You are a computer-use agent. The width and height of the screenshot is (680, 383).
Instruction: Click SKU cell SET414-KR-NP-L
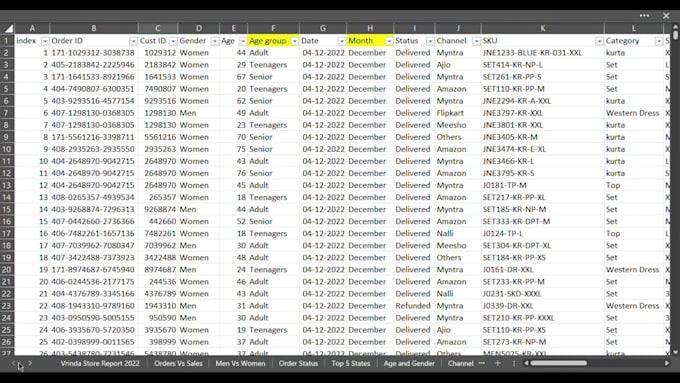pos(543,65)
